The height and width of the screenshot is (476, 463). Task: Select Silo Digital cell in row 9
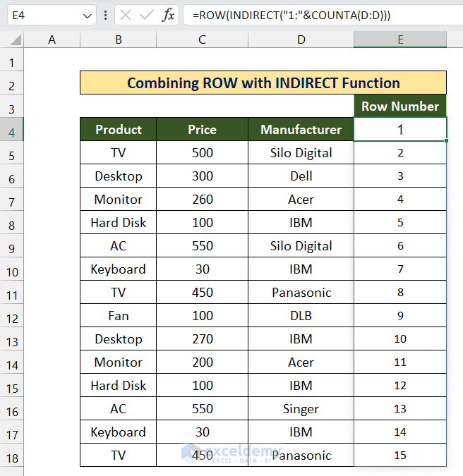[x=301, y=246]
